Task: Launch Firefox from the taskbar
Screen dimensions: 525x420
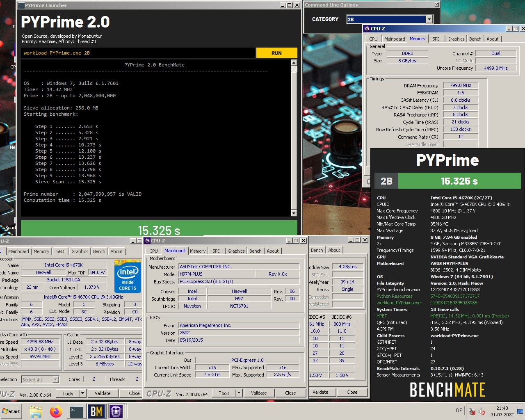Action: [56, 411]
